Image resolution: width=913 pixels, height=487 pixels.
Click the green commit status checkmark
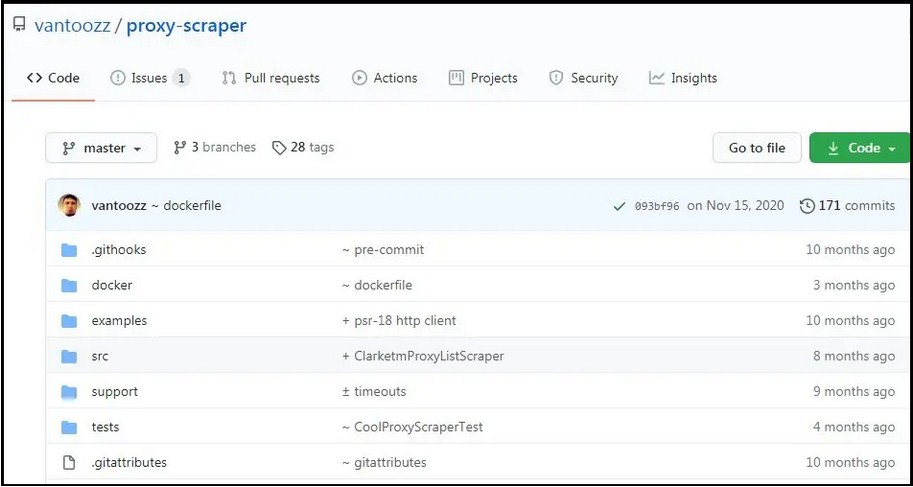click(x=620, y=206)
